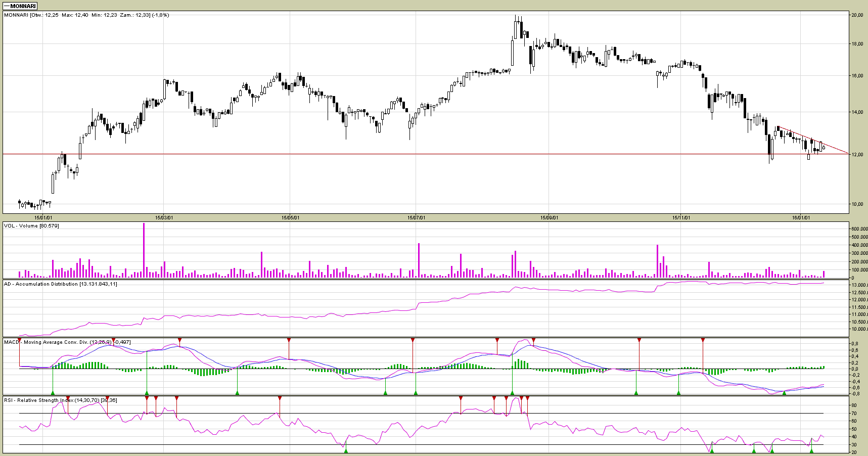Click the 15/03/01 date label on time axis
Image resolution: width=868 pixels, height=456 pixels.
(x=164, y=218)
